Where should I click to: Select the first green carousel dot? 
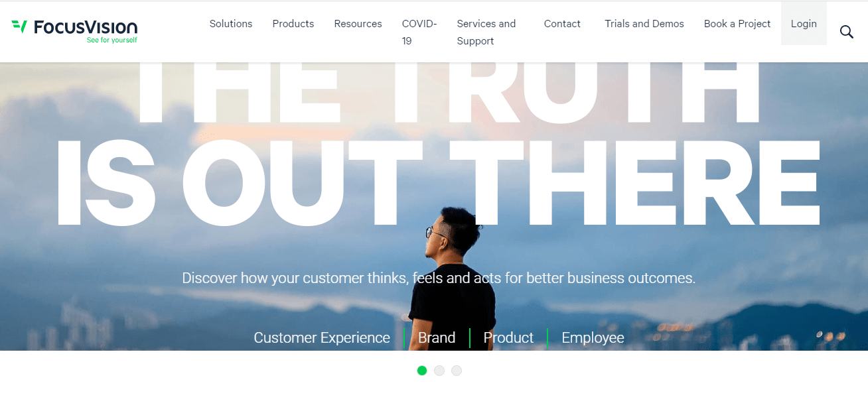point(422,371)
